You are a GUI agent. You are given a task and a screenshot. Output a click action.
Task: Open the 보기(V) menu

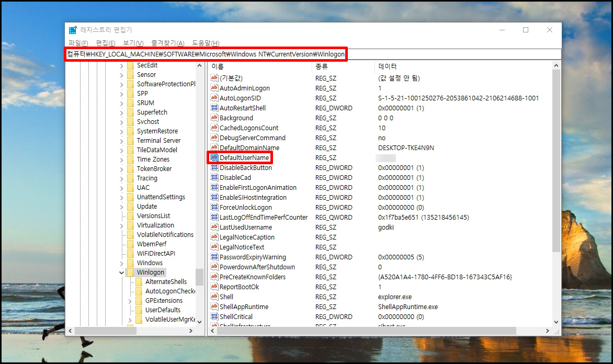coord(133,43)
